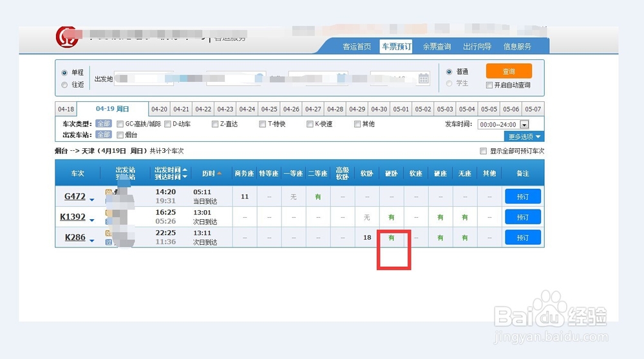Open train number K286 link
This screenshot has width=644, height=359.
click(x=75, y=237)
